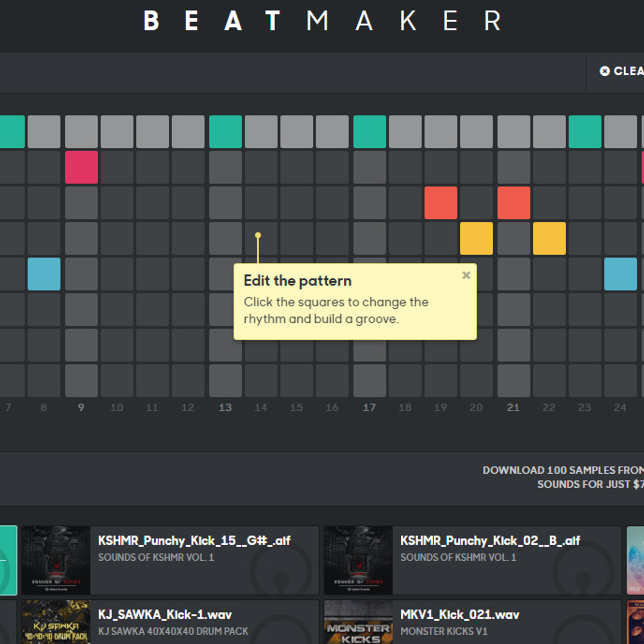Screen dimensions: 644x644
Task: Enable second-row square at step 13
Action: click(225, 167)
